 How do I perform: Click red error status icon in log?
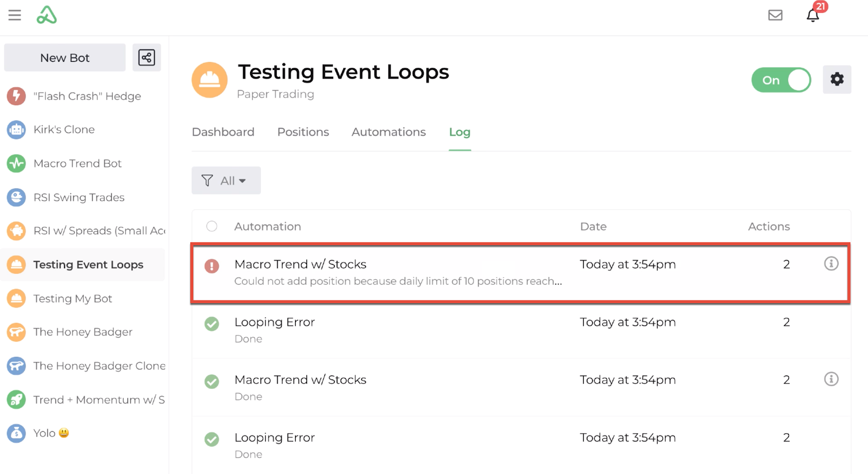pos(212,266)
